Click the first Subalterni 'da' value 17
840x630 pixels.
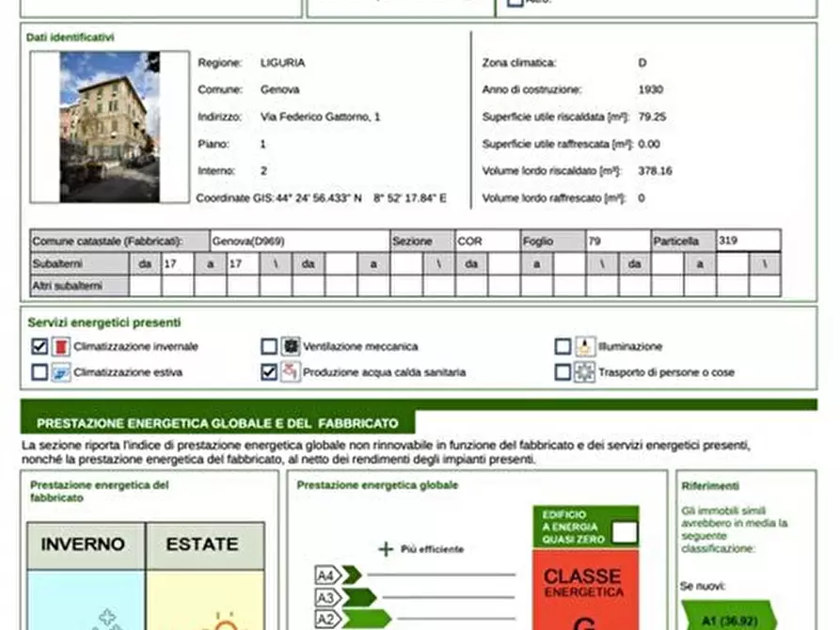(x=178, y=263)
